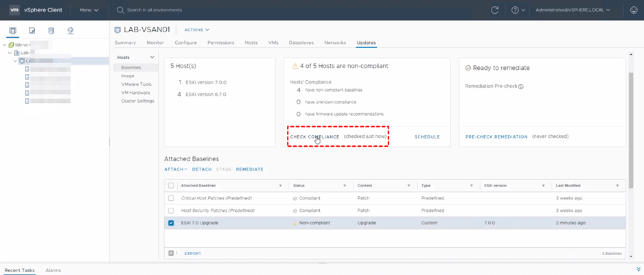Open the Storage inventory view icon
This screenshot has width=644, height=275.
coord(51,31)
